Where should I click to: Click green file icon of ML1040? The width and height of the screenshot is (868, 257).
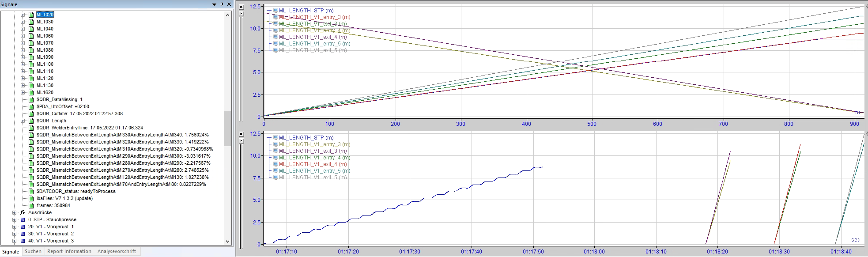click(31, 29)
